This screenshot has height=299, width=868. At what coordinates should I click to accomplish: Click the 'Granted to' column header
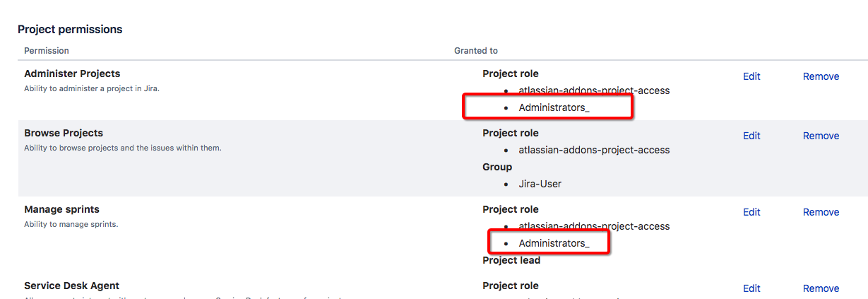tap(476, 51)
